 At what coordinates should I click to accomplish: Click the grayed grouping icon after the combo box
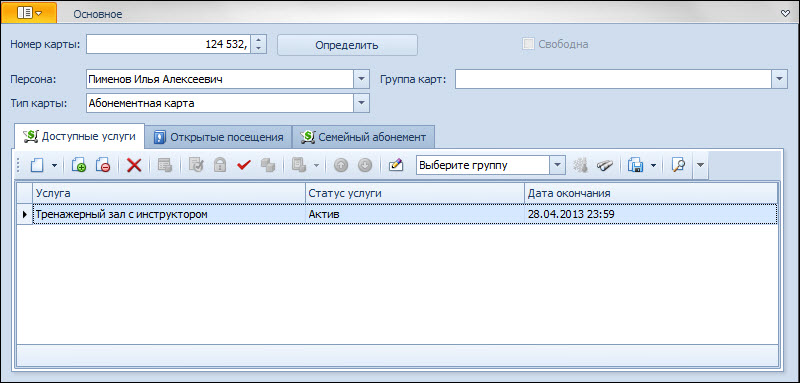coord(580,165)
